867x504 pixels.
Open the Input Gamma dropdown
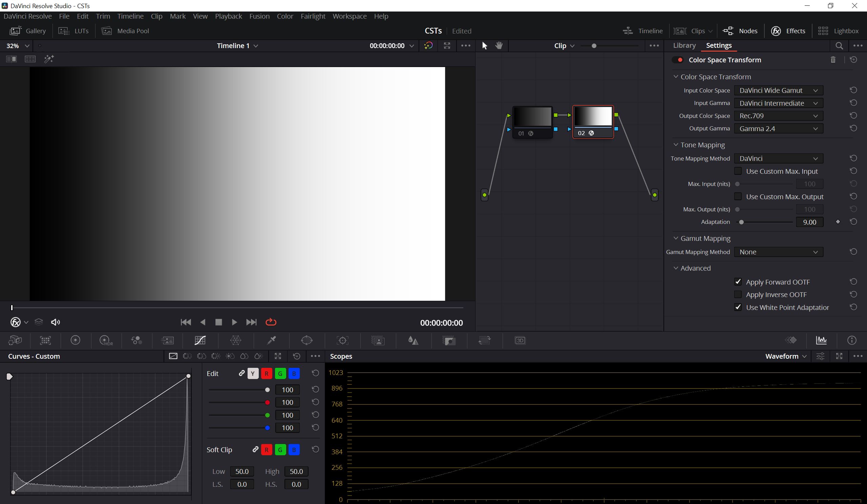coord(779,103)
